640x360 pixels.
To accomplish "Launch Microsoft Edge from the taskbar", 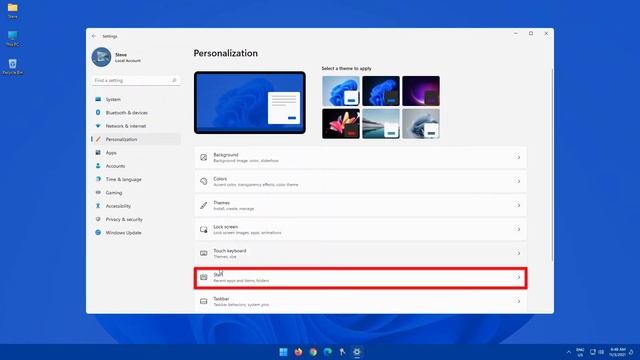I will (x=328, y=352).
